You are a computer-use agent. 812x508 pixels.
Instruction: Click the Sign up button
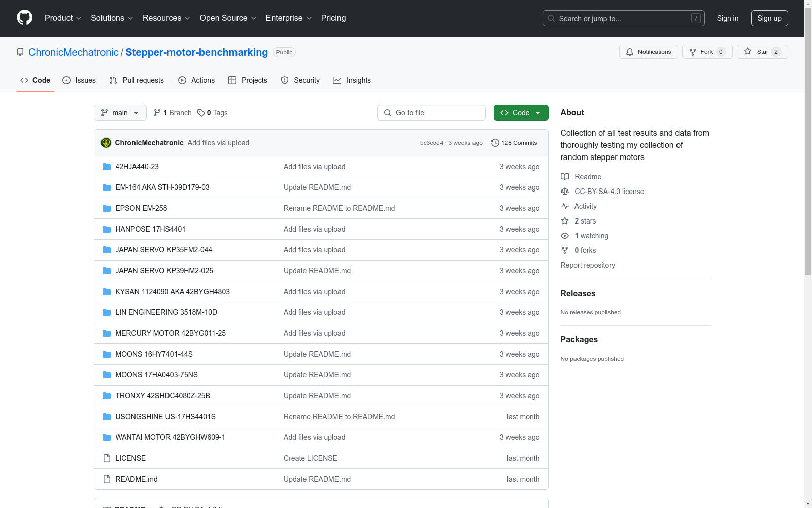[769, 18]
